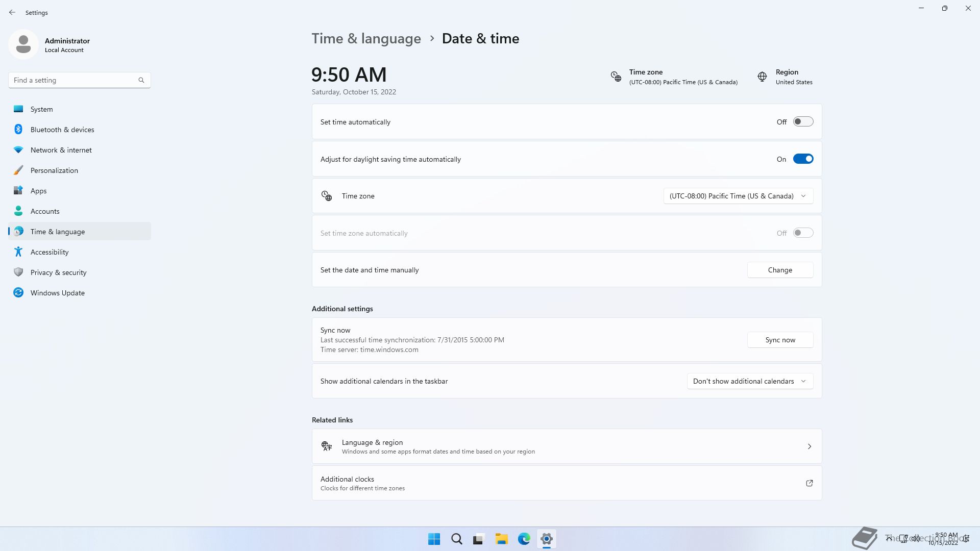980x551 pixels.
Task: Open the Accounts sidebar section
Action: [45, 211]
